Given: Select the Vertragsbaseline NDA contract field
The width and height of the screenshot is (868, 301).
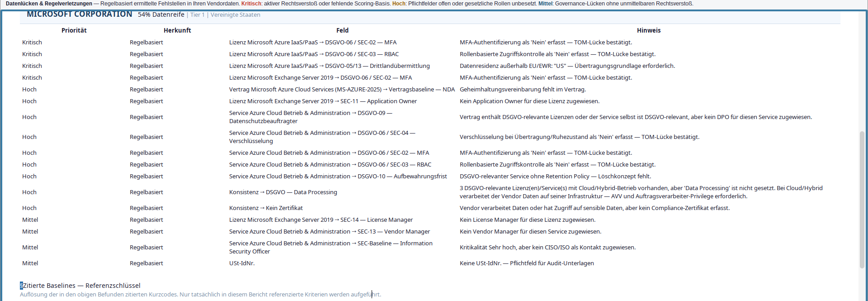Looking at the screenshot, I should [x=342, y=89].
